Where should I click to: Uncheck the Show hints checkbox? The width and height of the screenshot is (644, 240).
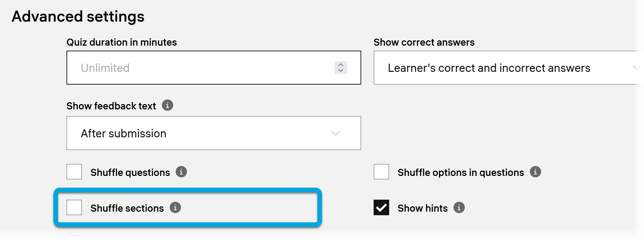[x=381, y=208]
